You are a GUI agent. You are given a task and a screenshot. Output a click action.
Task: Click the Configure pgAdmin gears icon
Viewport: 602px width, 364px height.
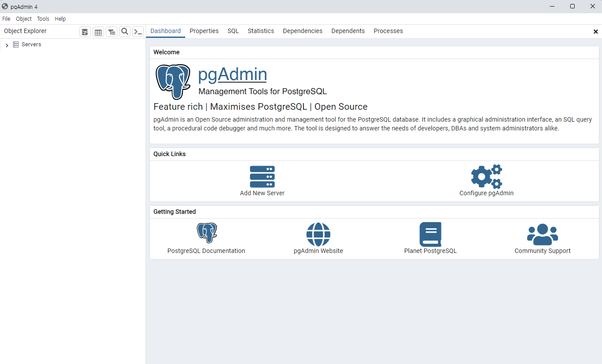coord(486,177)
